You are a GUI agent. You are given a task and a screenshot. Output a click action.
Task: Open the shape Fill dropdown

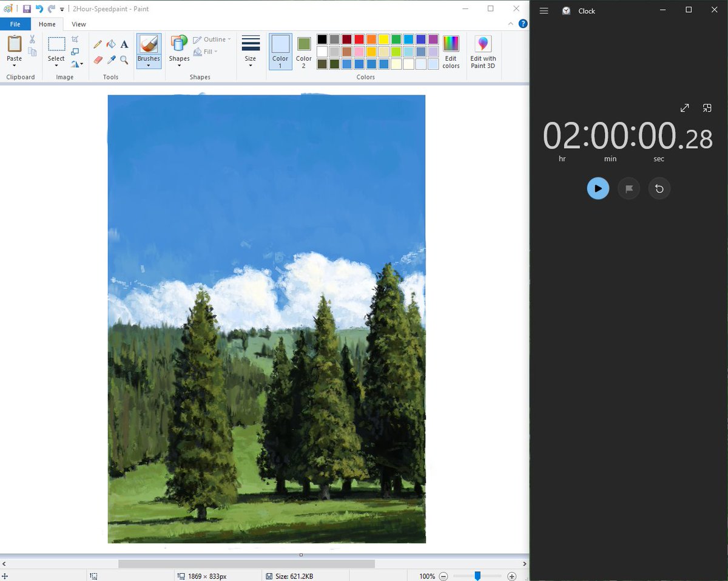(x=206, y=52)
